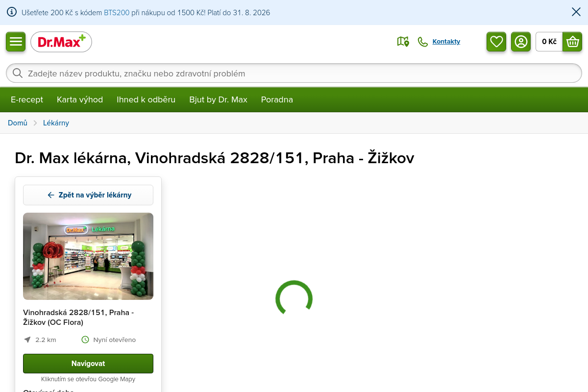
Task: Click the search magnifier icon
Action: pyautogui.click(x=18, y=73)
